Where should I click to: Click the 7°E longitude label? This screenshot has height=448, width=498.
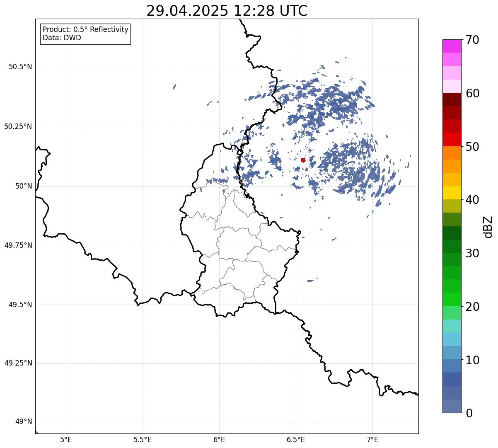click(x=372, y=440)
